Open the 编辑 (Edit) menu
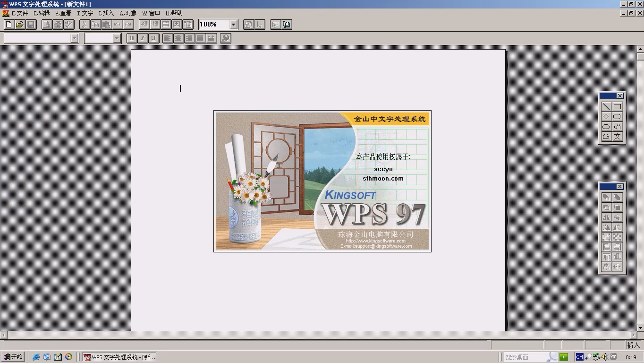 (x=42, y=13)
